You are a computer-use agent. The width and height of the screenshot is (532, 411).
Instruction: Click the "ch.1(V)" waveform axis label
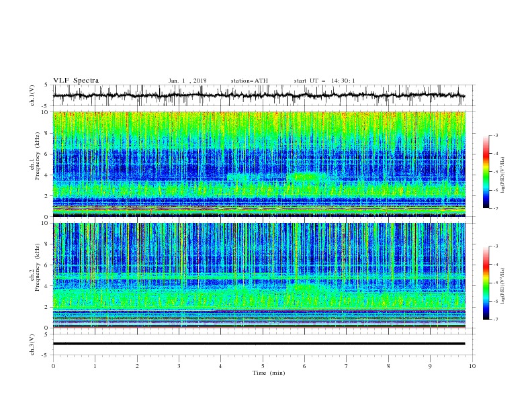coord(32,95)
